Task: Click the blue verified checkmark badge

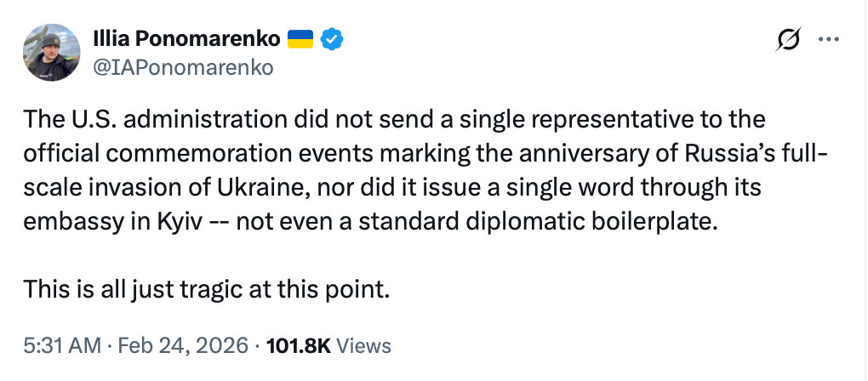Action: (x=333, y=38)
